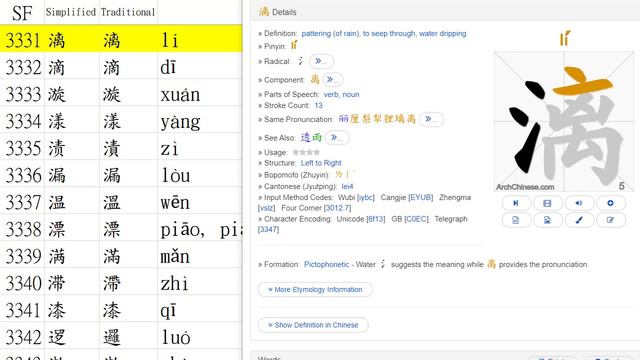Click the See Also purple character 漓
This screenshot has width=640, height=360.
pyautogui.click(x=305, y=138)
